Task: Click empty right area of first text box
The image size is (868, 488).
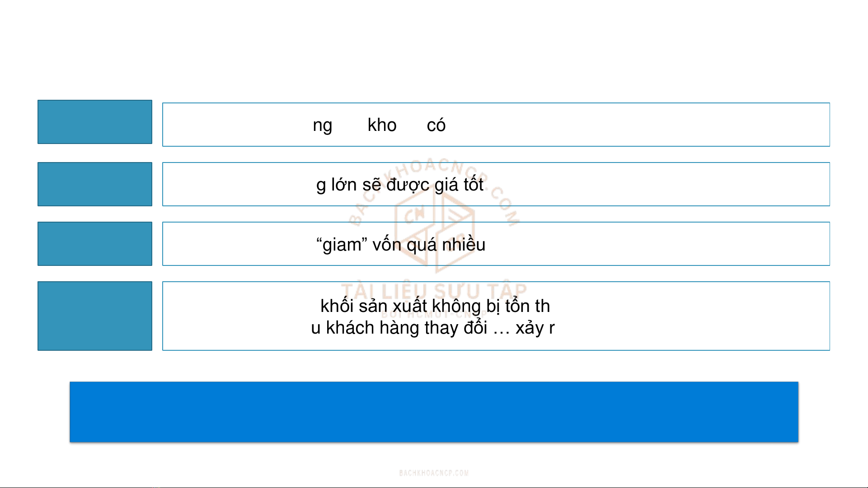Action: tap(678, 125)
